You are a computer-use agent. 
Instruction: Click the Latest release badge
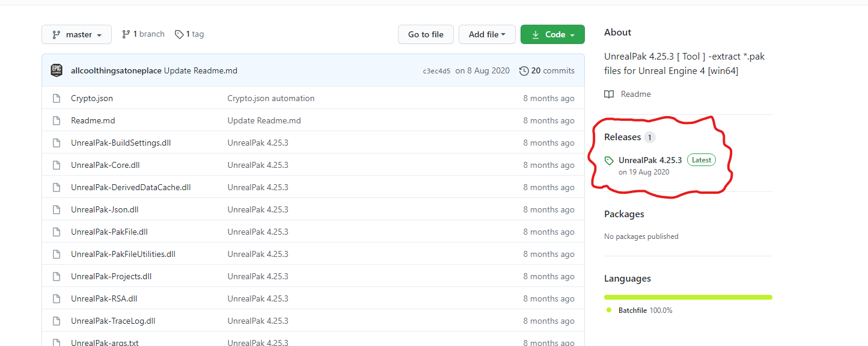[701, 160]
